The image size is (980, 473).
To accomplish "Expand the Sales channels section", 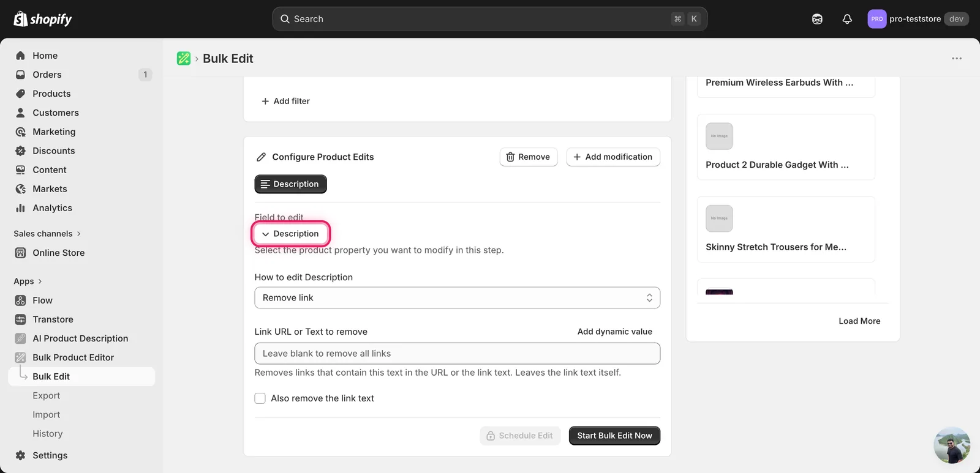I will click(x=47, y=234).
